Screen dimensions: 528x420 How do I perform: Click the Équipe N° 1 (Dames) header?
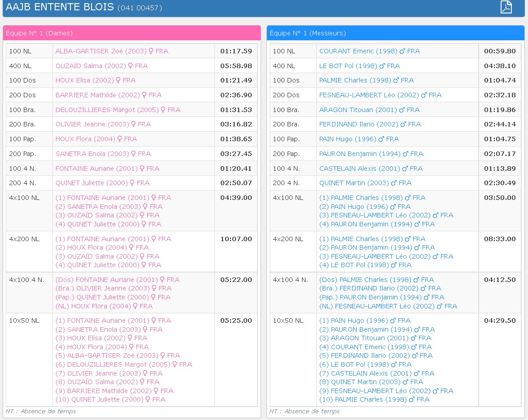point(131,33)
